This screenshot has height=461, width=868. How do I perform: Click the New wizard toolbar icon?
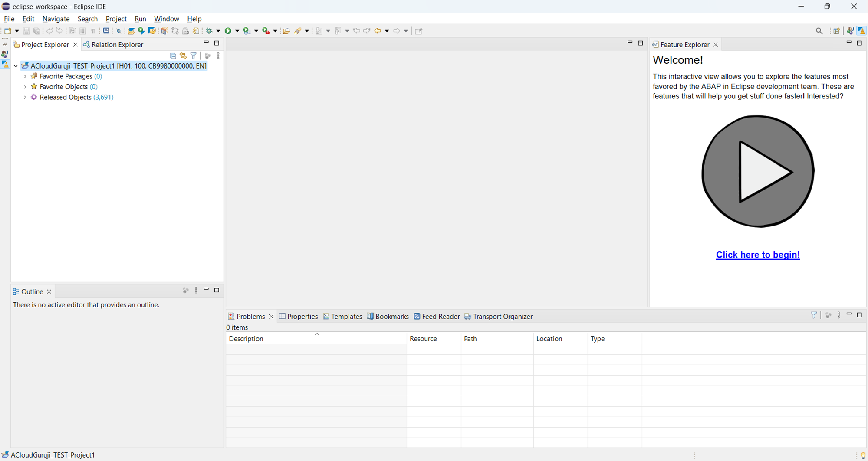(x=8, y=31)
